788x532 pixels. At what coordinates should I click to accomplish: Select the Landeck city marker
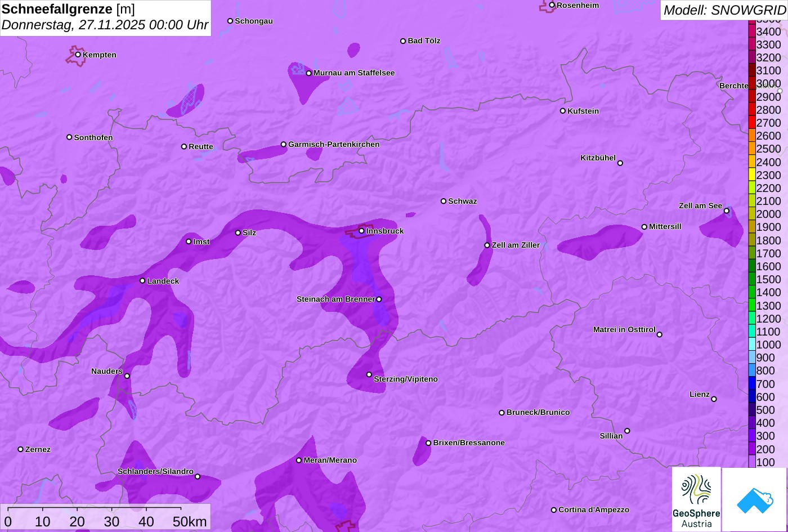click(x=142, y=281)
